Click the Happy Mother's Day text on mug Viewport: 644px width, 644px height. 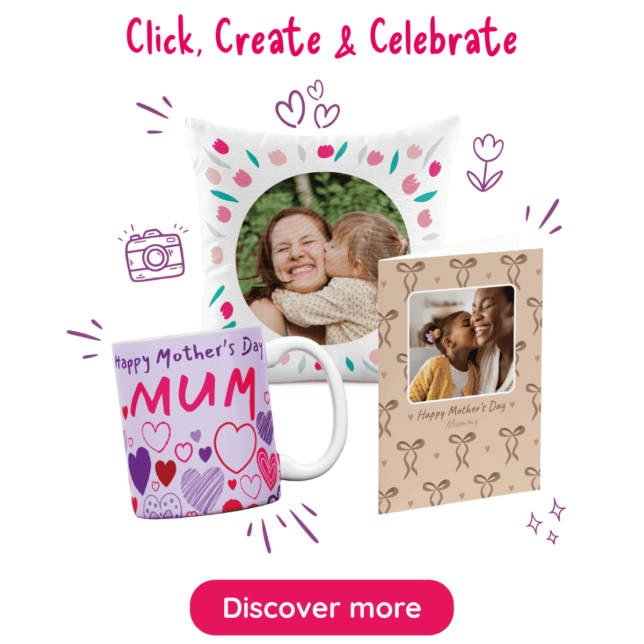pos(188,355)
